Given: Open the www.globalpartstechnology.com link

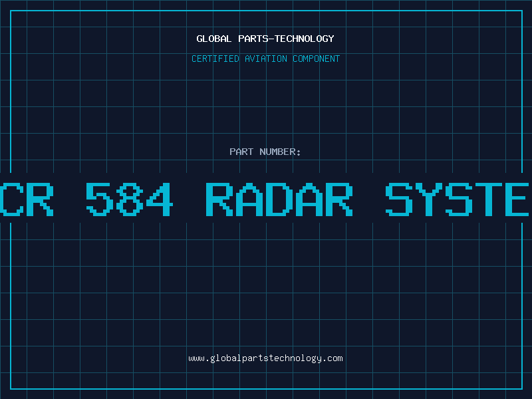Looking at the screenshot, I should coord(265,358).
